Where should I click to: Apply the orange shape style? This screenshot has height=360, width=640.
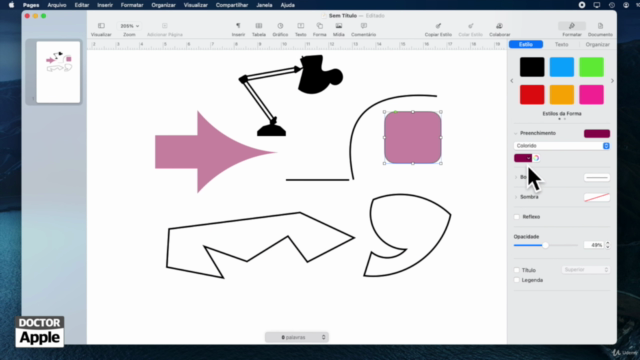click(x=562, y=95)
